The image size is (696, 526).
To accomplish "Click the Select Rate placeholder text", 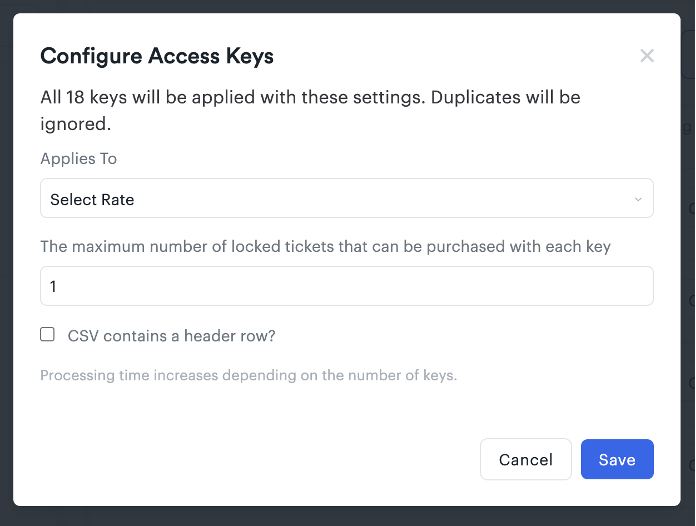I will [x=92, y=200].
